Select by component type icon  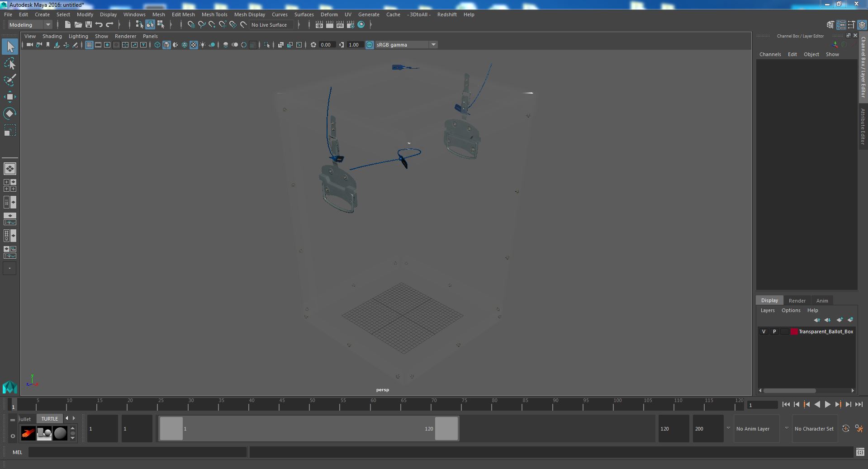tap(161, 25)
